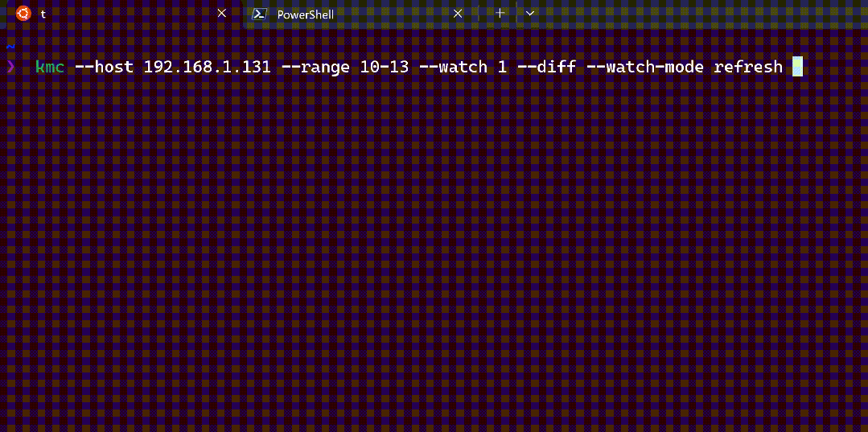Open the new tab profile dropdown
Image resolution: width=868 pixels, height=432 pixels.
(530, 14)
